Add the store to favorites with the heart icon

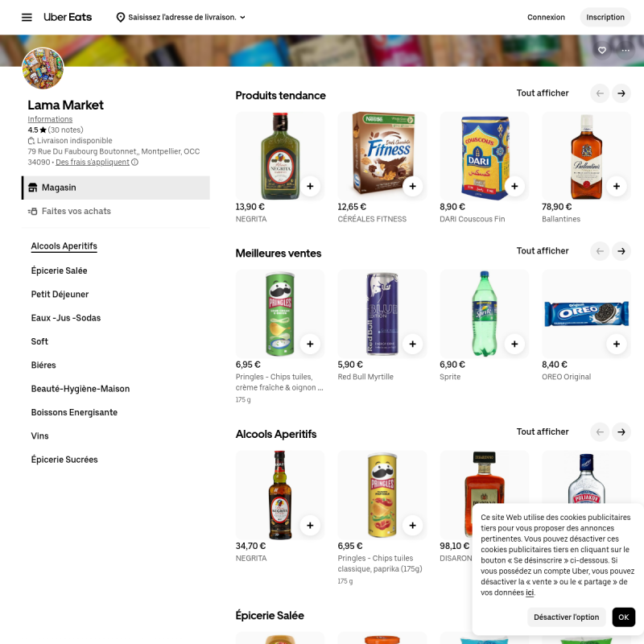601,51
